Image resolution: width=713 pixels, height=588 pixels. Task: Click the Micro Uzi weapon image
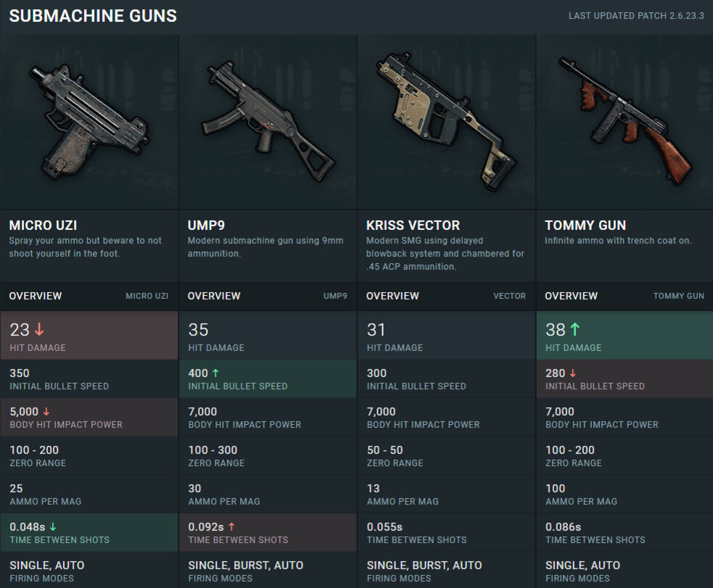coord(89,122)
